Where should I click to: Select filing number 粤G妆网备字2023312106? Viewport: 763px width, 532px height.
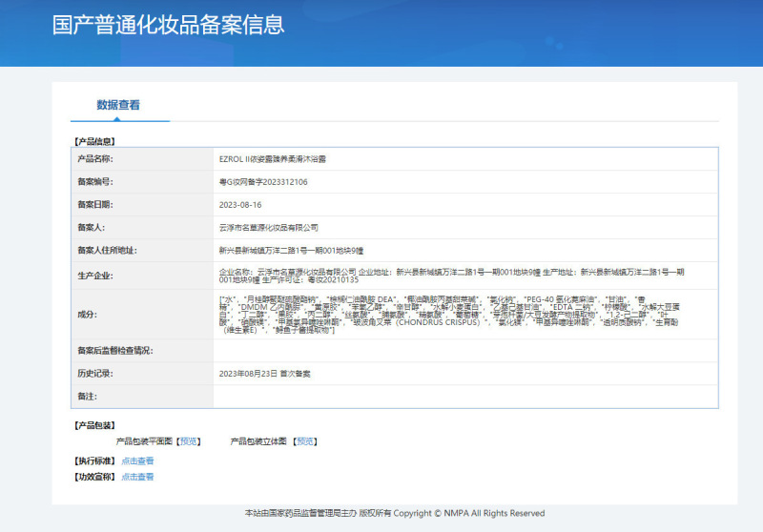[263, 182]
